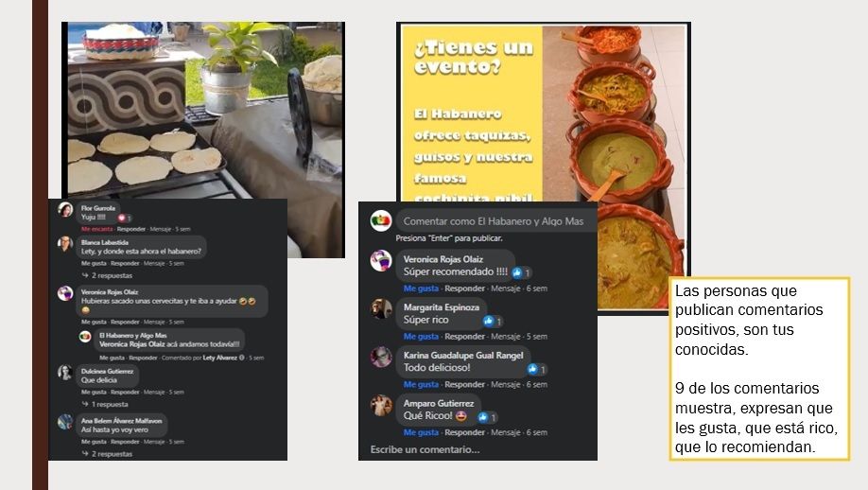The height and width of the screenshot is (490, 868).
Task: Click Margarita Espinoza's profile picture
Action: [x=381, y=309]
